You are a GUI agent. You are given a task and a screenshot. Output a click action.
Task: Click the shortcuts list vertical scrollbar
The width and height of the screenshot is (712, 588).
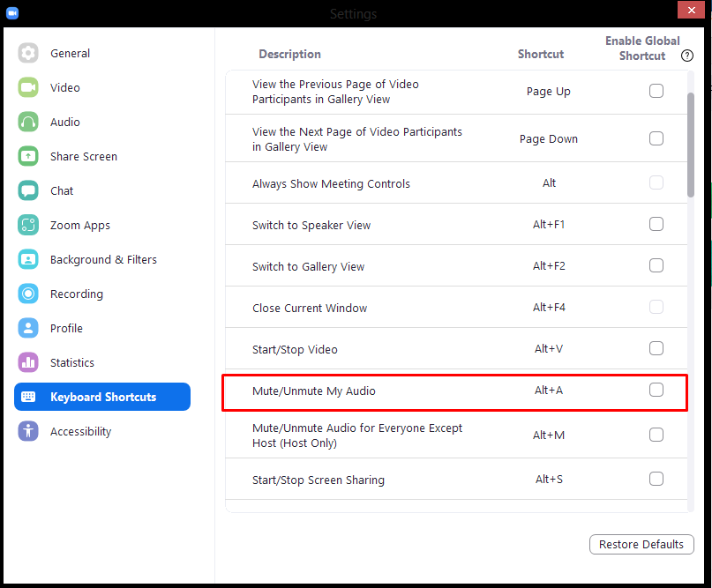pos(691,145)
